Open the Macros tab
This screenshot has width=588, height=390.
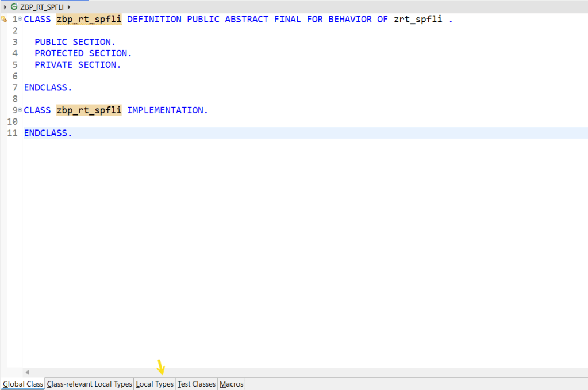232,384
